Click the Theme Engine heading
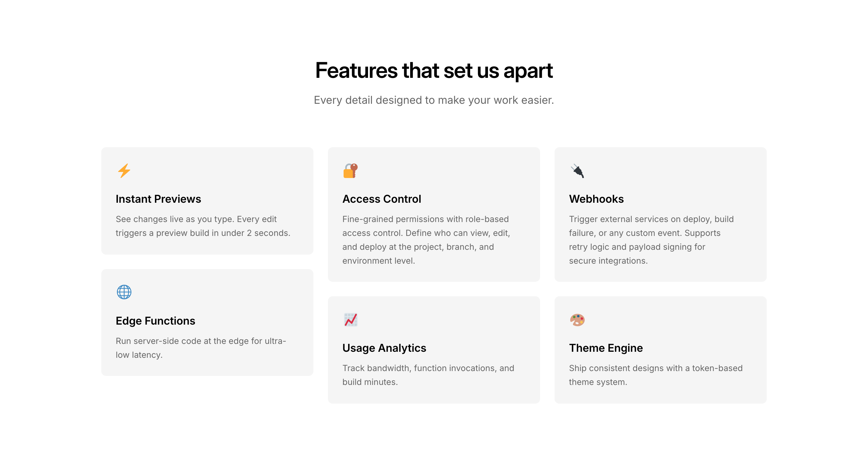Viewport: 868px width, 467px height. pyautogui.click(x=606, y=348)
